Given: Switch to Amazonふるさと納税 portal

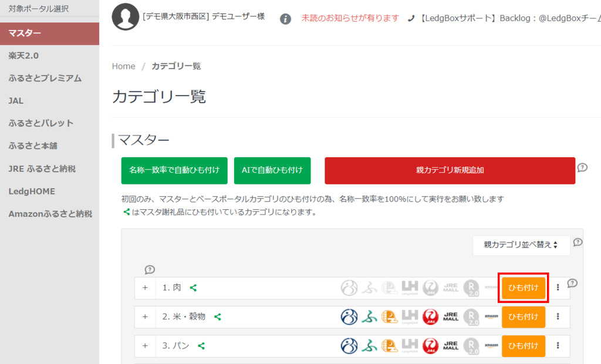Looking at the screenshot, I should (50, 214).
